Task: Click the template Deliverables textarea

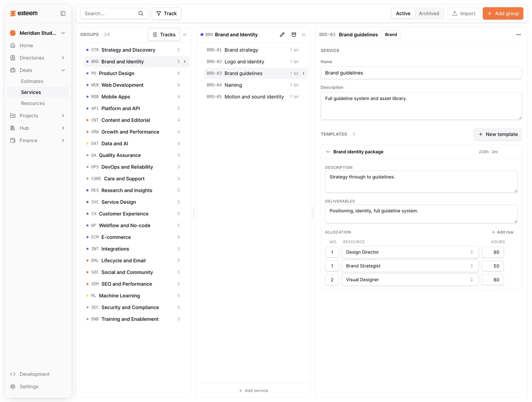Action: 421,214
